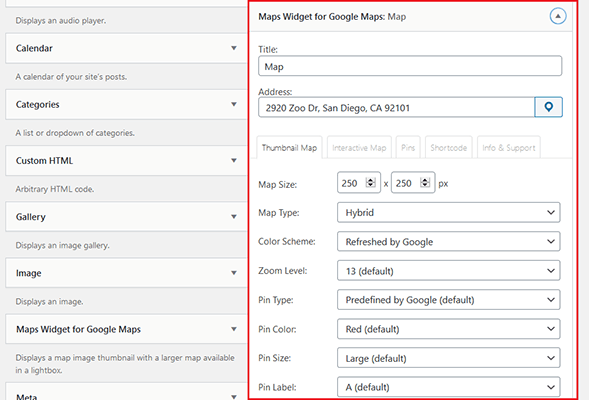Click the Map Size width value field
Screen dimensions: 589x400
click(x=359, y=183)
